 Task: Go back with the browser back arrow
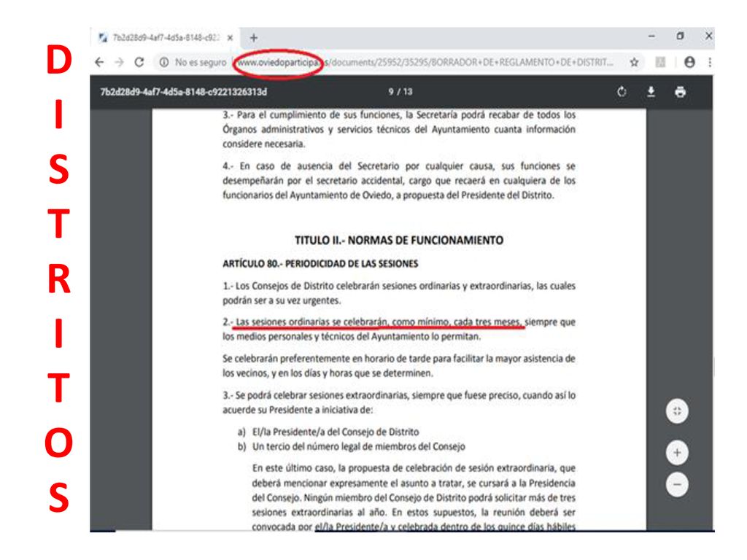pyautogui.click(x=99, y=63)
